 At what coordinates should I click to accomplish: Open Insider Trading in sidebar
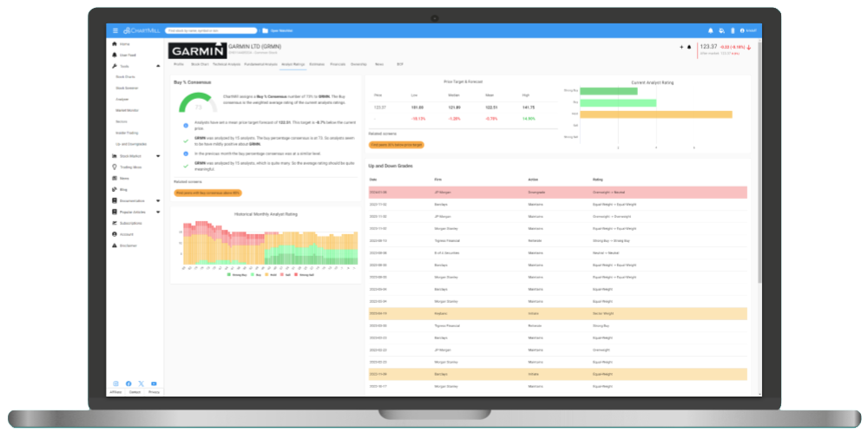(127, 133)
